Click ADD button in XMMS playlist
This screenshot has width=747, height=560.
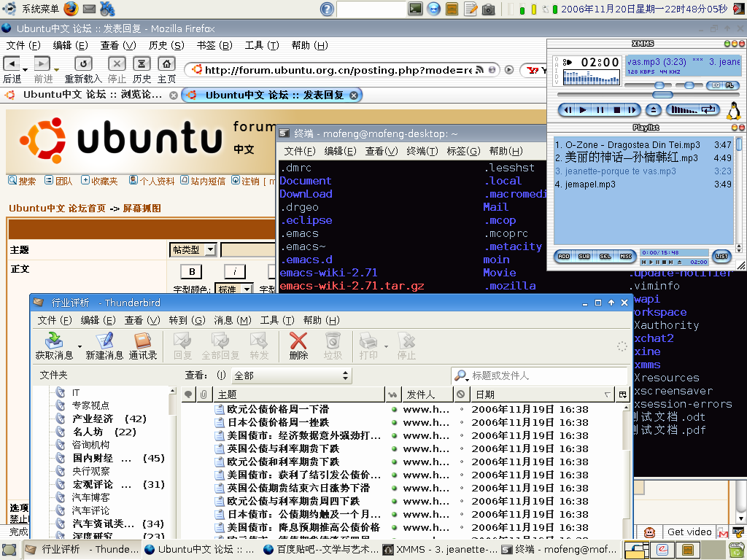pos(564,256)
